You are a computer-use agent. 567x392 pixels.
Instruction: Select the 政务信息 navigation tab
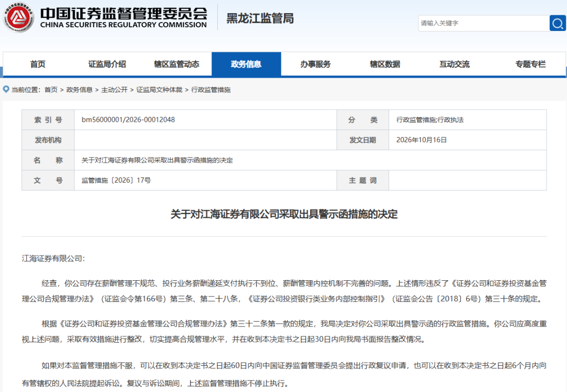(x=246, y=64)
